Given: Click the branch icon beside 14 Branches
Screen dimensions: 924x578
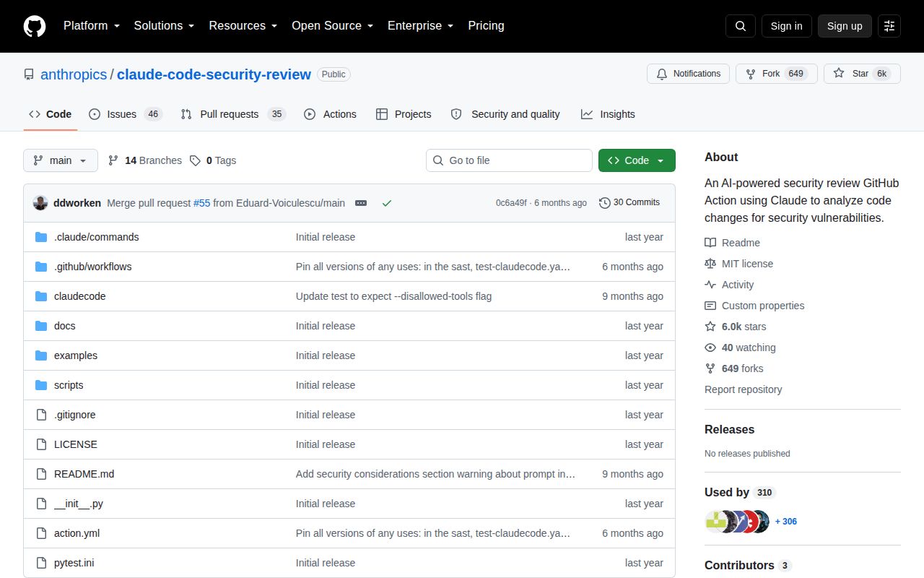Looking at the screenshot, I should pos(113,160).
